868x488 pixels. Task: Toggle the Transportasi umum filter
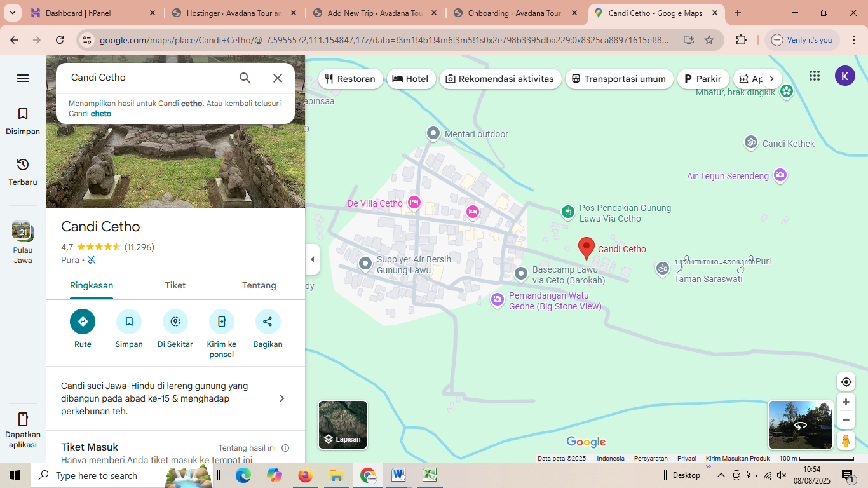tap(619, 79)
